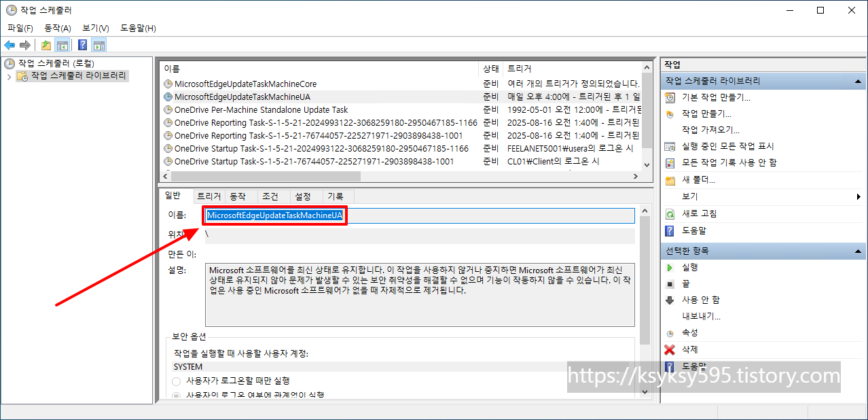Screen dimensions: 868x420
Task: Click the red X 삭제 icon
Action: (670, 349)
